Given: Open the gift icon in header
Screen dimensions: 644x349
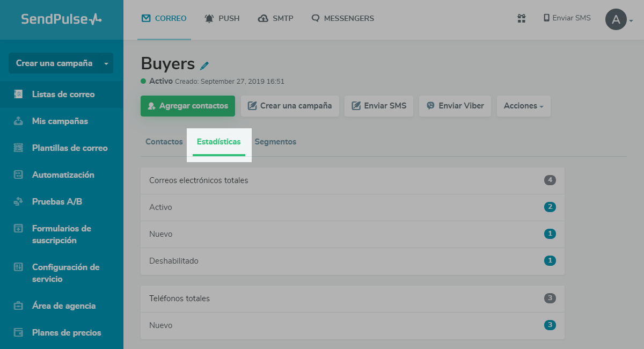Looking at the screenshot, I should (521, 18).
